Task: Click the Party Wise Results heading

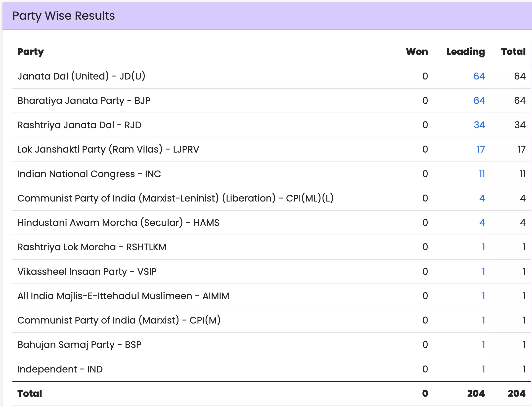Action: (x=64, y=16)
